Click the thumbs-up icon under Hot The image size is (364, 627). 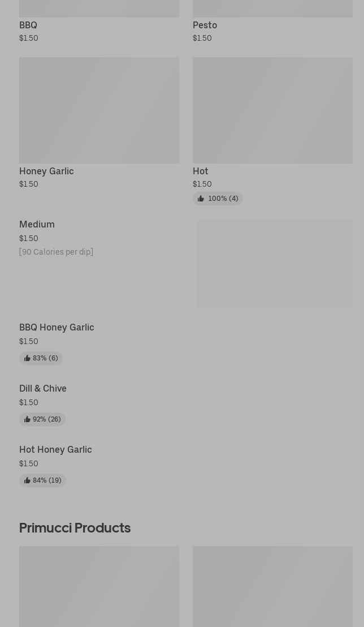tap(201, 199)
